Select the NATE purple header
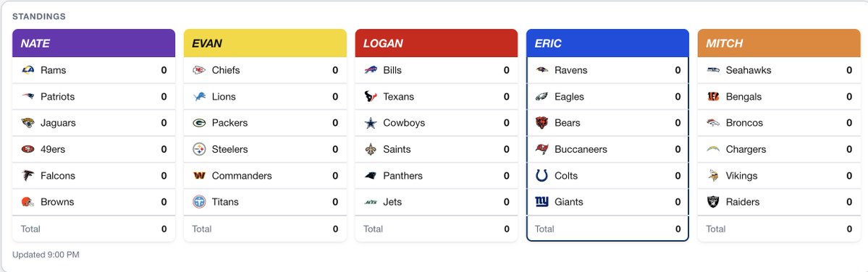The width and height of the screenshot is (868, 272). pos(93,43)
